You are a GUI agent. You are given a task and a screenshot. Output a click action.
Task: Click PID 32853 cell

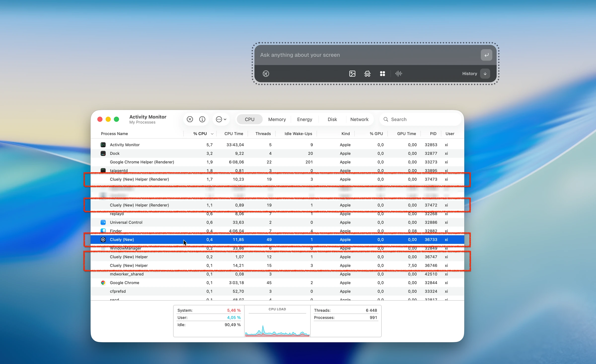click(x=431, y=145)
